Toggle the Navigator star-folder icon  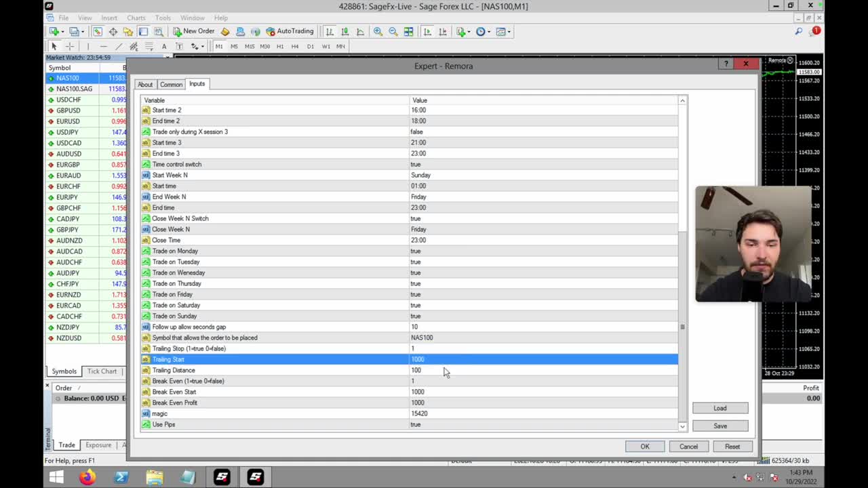pos(127,31)
